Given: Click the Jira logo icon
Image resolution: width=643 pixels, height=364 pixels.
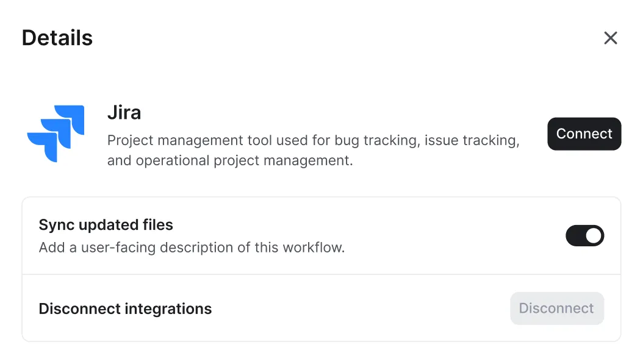Looking at the screenshot, I should coord(56,134).
